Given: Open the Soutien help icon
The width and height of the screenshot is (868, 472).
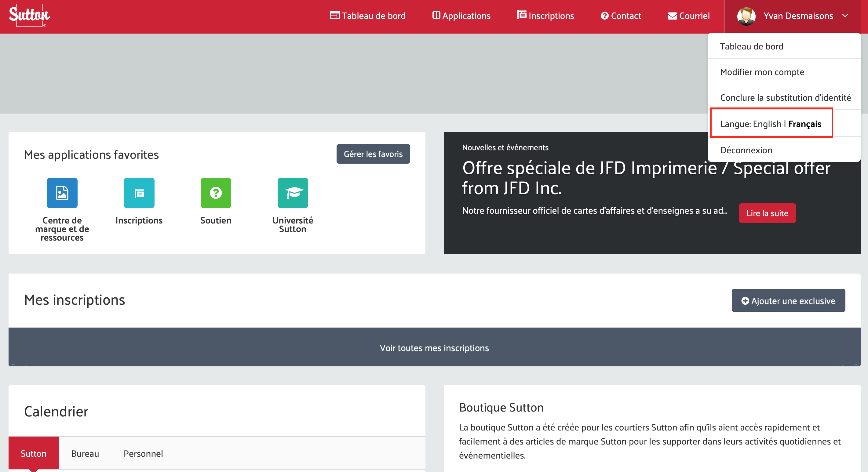Looking at the screenshot, I should pyautogui.click(x=216, y=193).
